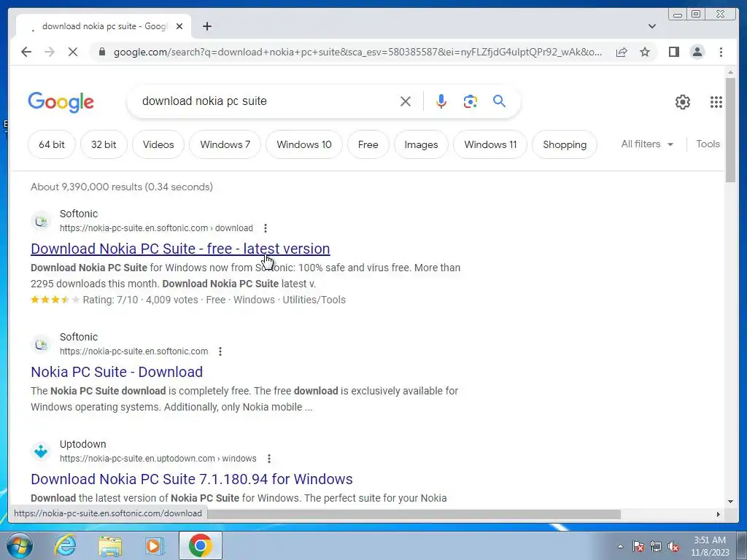
Task: Submit the search with the magnifier icon
Action: 499,101
